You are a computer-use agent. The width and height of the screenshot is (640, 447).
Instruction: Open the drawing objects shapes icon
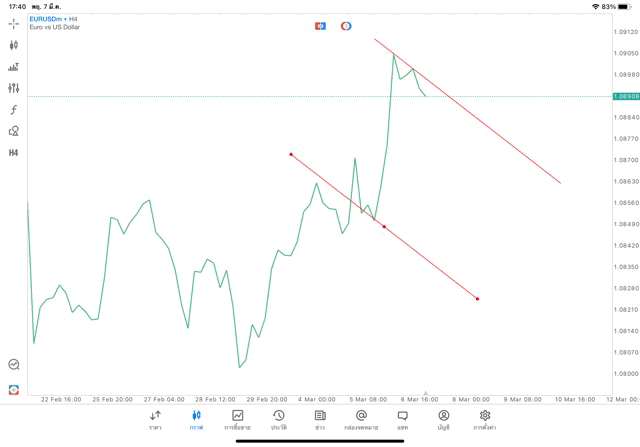[x=14, y=131]
